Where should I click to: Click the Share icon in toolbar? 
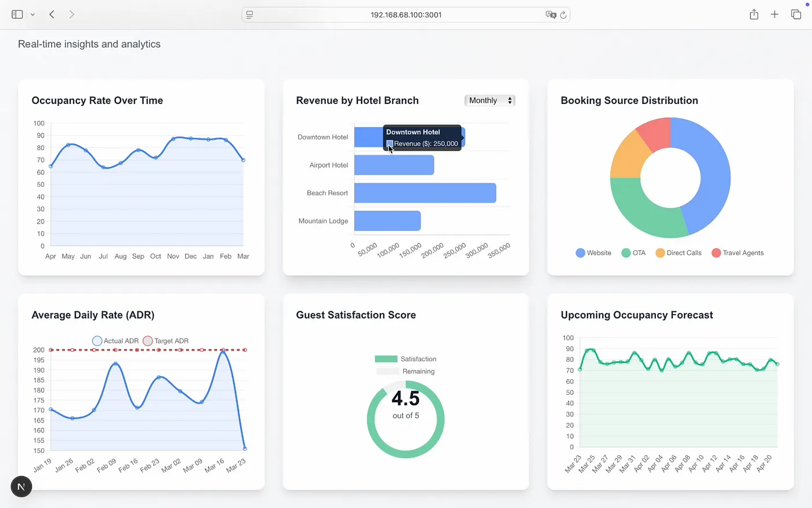pyautogui.click(x=753, y=15)
